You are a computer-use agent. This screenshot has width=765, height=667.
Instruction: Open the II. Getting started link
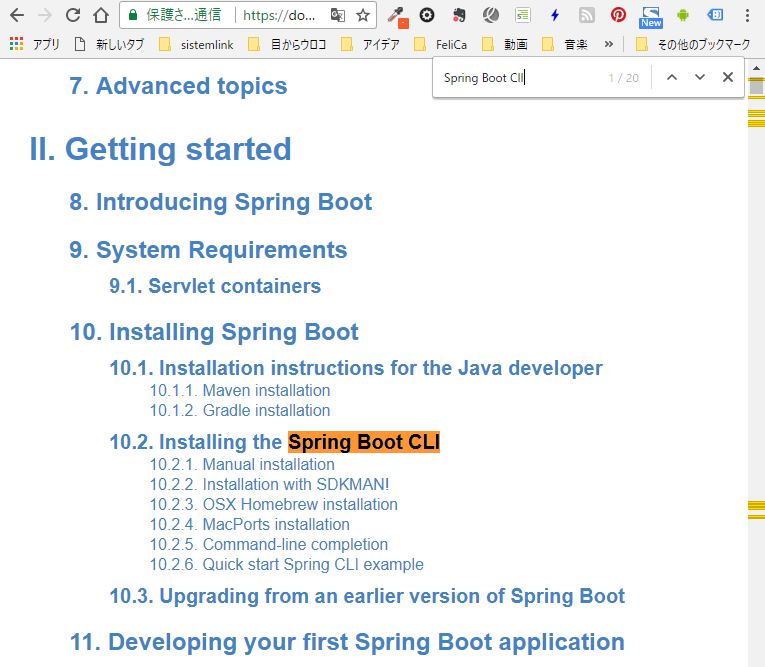[x=161, y=149]
